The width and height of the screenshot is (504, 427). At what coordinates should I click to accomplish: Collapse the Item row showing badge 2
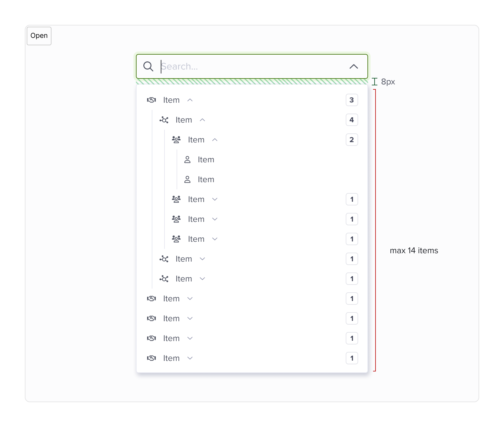[x=215, y=140]
